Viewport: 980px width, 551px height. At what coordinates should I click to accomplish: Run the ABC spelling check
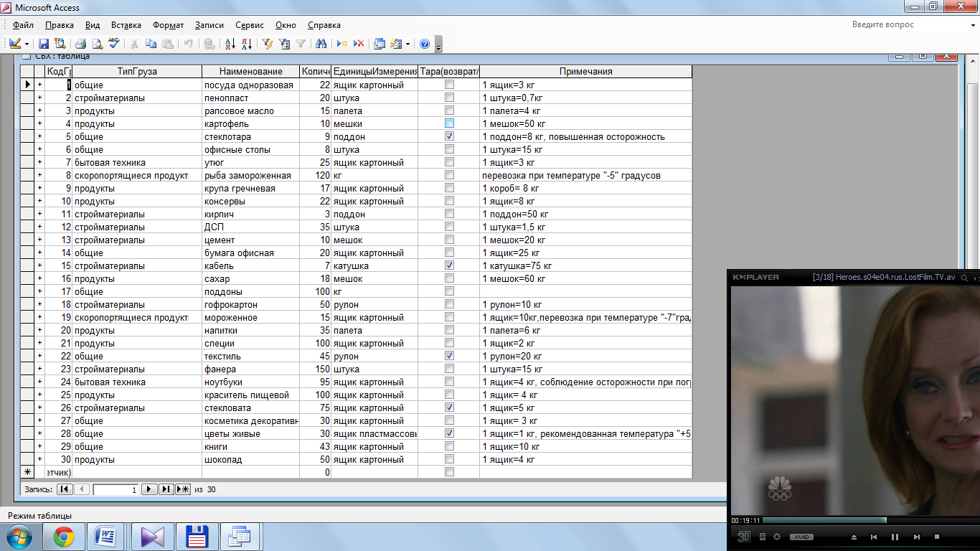click(x=113, y=44)
